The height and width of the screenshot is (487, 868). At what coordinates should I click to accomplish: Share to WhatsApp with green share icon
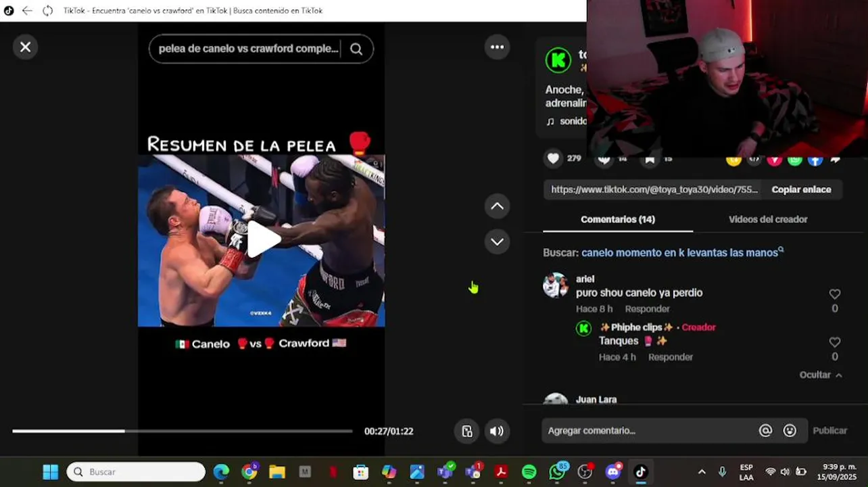tap(795, 160)
